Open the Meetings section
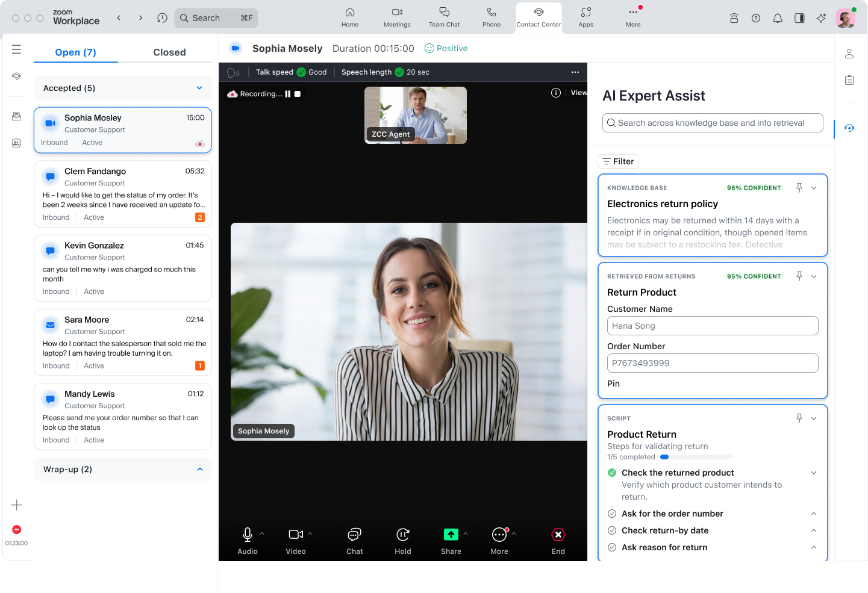868x593 pixels. pos(396,17)
